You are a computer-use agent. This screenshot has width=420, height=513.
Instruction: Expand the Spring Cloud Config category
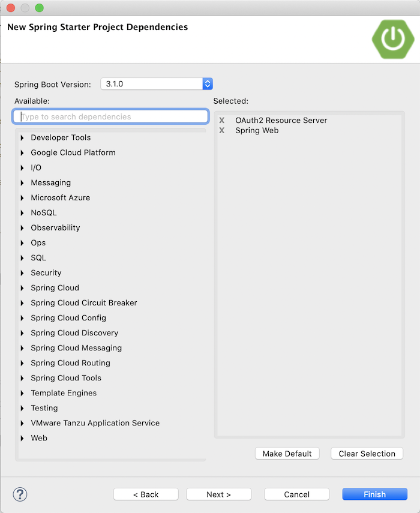pyautogui.click(x=22, y=319)
